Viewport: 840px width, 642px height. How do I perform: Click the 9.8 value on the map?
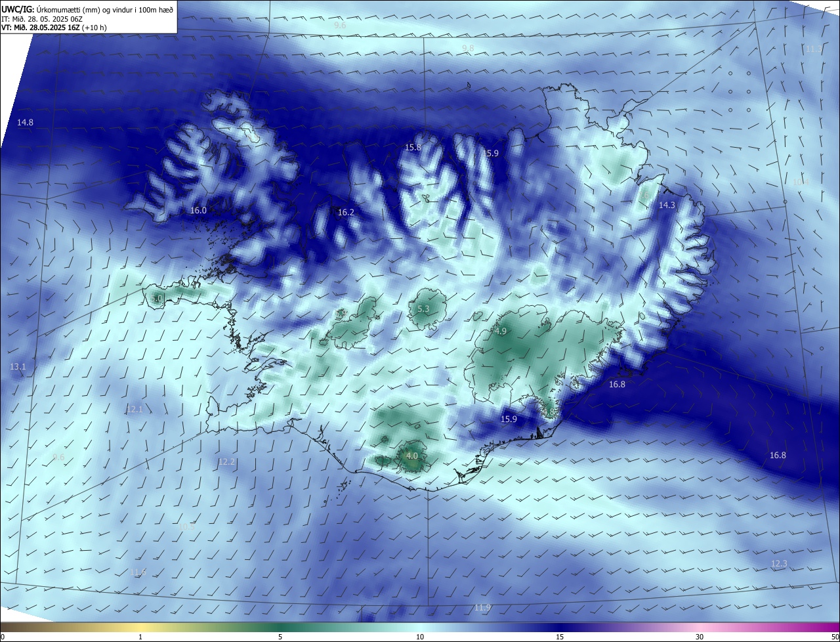click(x=468, y=49)
